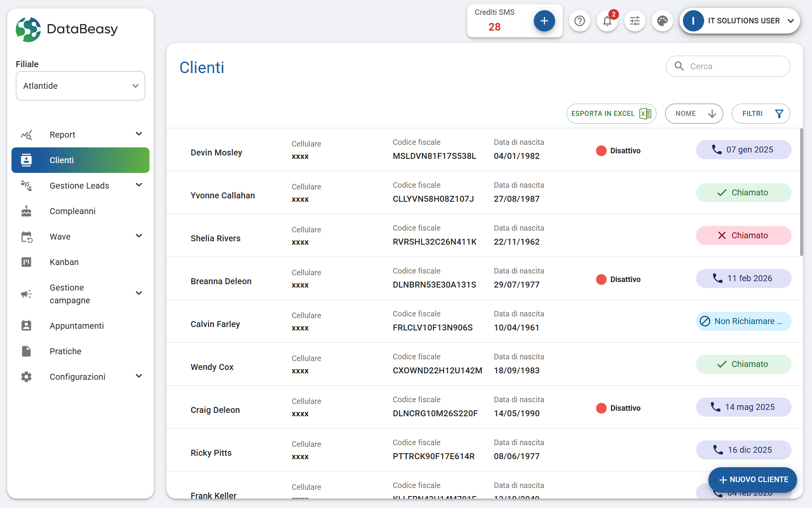Open the IT SOLUTIONS USER account menu
The image size is (812, 508).
pos(739,21)
